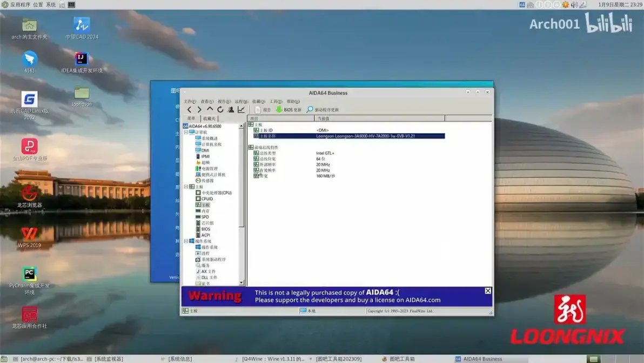Dismiss the AIDA64 license warning banner

(x=488, y=292)
